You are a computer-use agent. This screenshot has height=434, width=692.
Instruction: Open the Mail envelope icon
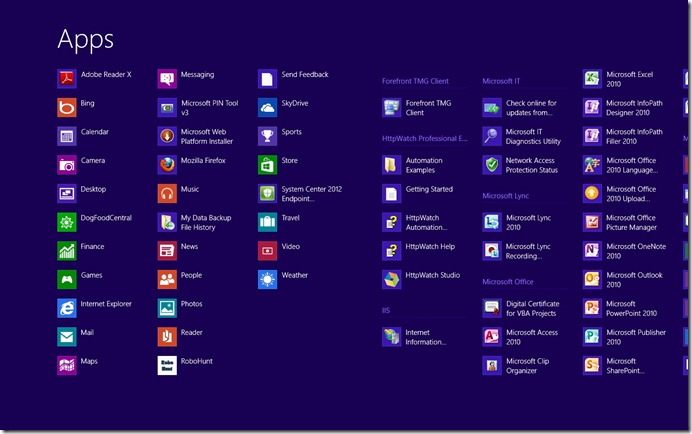[x=67, y=337]
